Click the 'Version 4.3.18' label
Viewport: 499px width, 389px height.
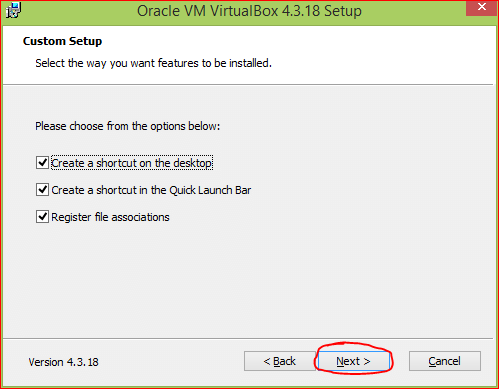pyautogui.click(x=63, y=362)
